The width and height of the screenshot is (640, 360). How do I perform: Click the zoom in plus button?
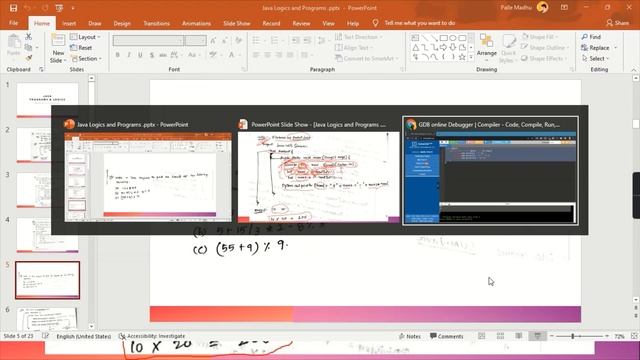tap(607, 336)
